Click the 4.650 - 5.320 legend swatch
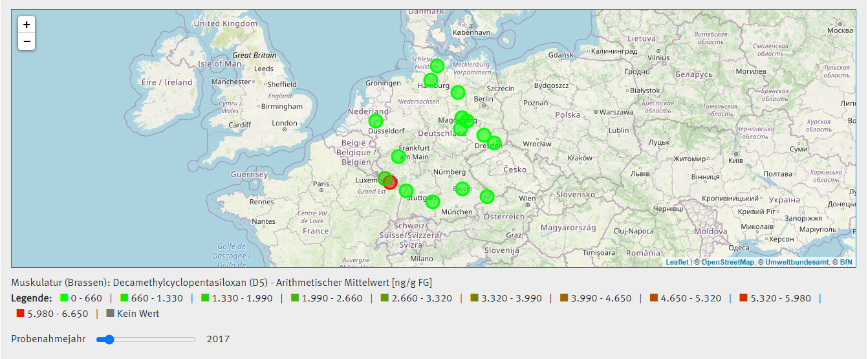The image size is (868, 359). pyautogui.click(x=654, y=298)
